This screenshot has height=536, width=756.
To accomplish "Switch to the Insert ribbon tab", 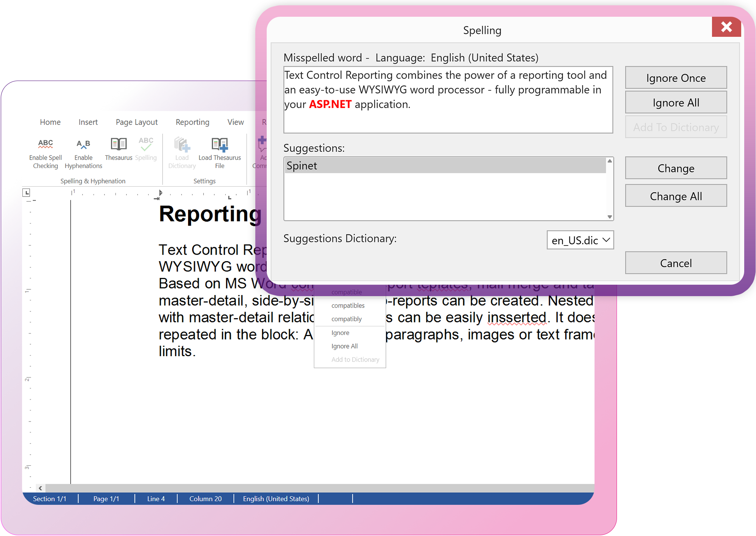I will coord(88,122).
